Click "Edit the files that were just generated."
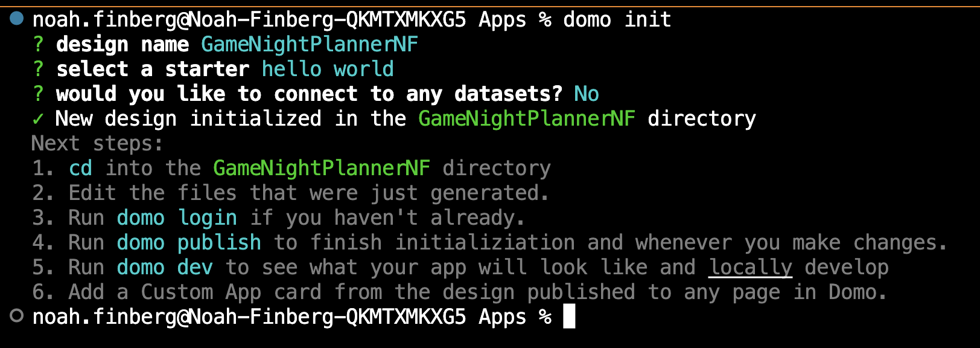The image size is (980, 348). point(309,193)
